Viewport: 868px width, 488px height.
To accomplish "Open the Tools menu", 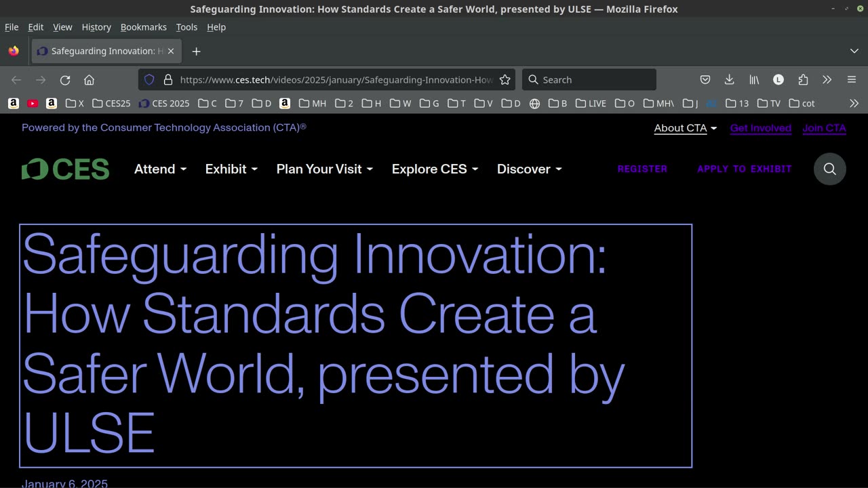I will pos(186,27).
